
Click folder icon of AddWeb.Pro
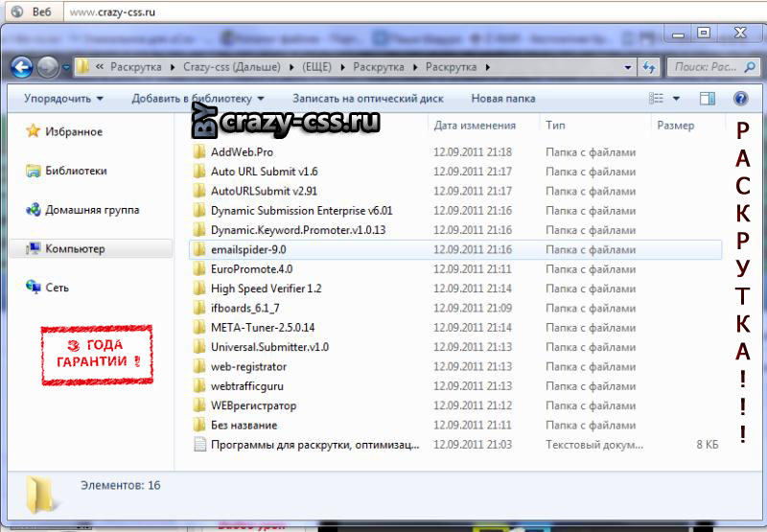(x=199, y=152)
